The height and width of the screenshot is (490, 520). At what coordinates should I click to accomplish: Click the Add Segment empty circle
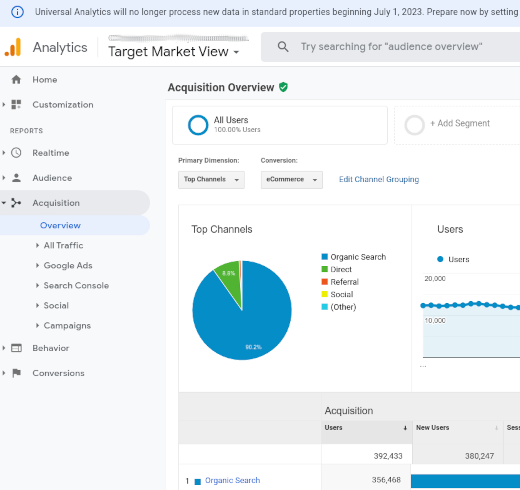tap(414, 125)
